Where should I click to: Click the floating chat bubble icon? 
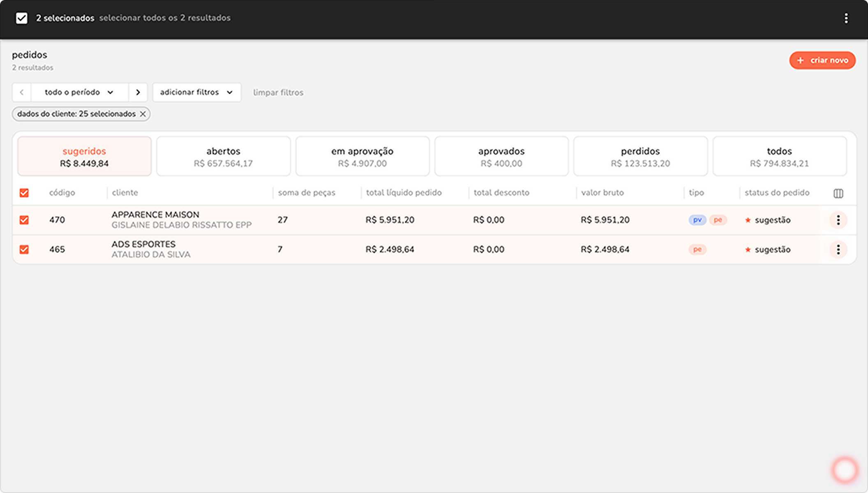(x=845, y=470)
